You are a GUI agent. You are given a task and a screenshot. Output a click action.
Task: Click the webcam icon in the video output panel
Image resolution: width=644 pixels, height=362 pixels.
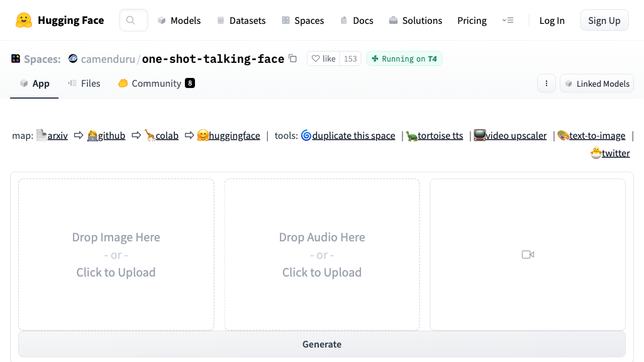click(528, 255)
